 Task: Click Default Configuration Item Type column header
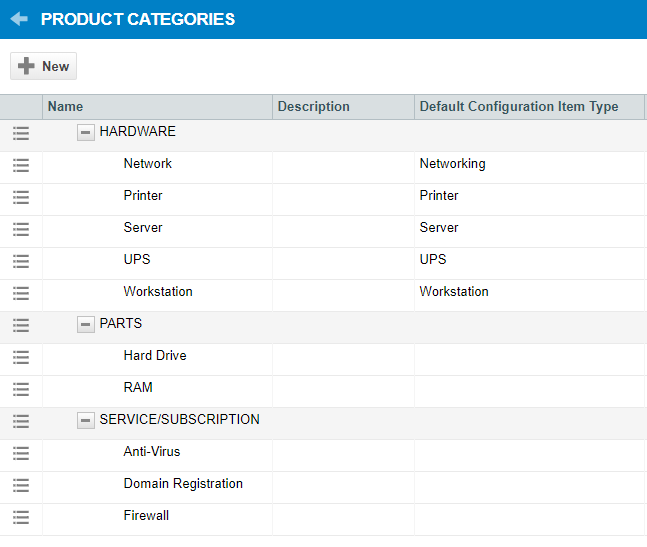(x=519, y=107)
